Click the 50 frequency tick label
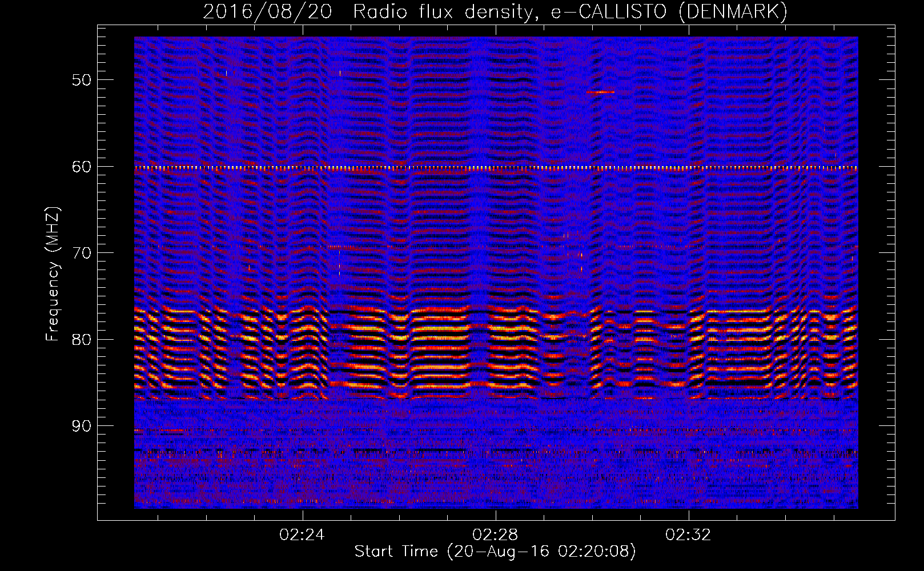 point(82,80)
